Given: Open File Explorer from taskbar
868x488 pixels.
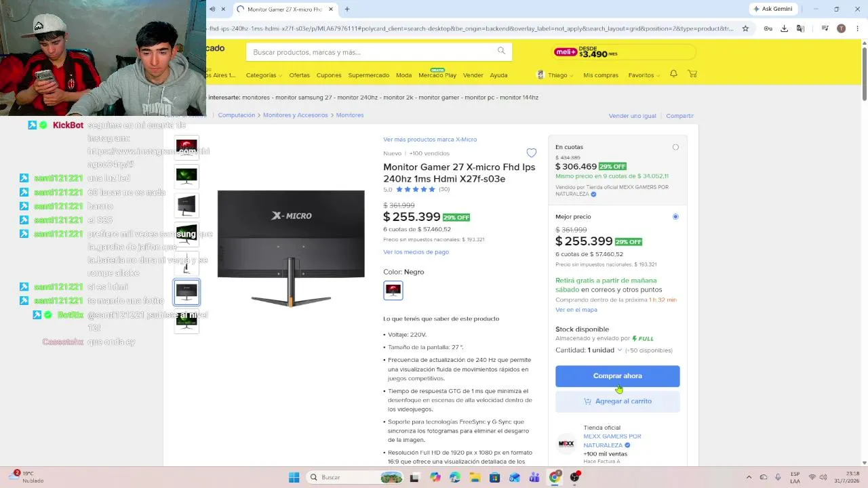Looking at the screenshot, I should point(475,477).
